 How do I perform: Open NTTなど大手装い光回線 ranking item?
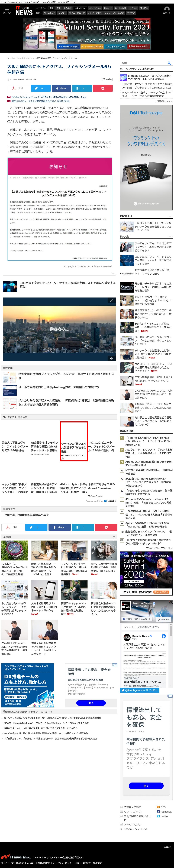tap(149, 472)
